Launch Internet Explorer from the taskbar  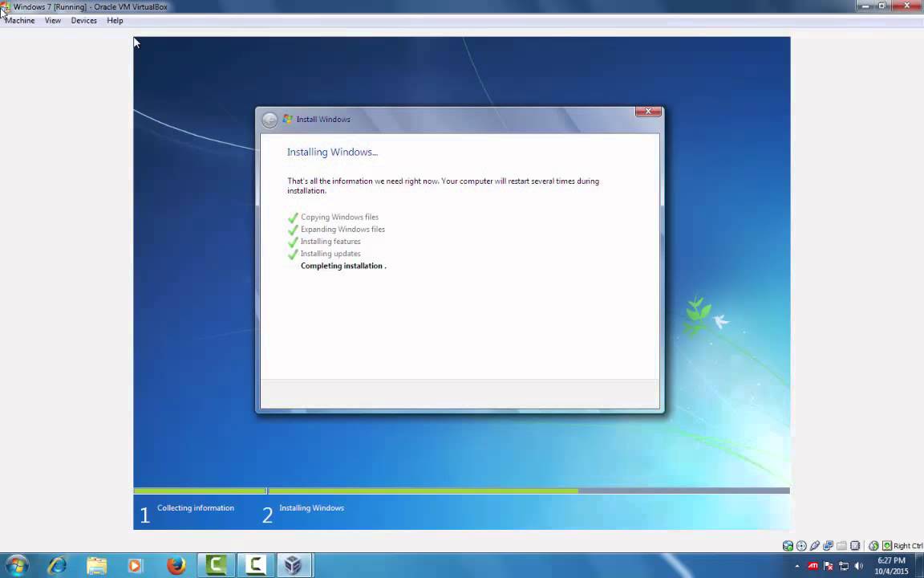(57, 566)
